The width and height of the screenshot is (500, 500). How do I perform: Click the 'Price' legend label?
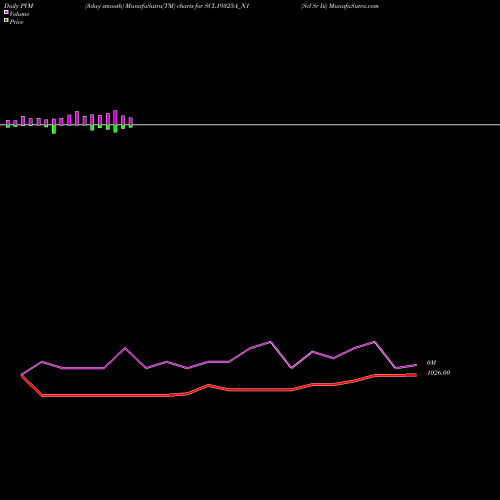(x=16, y=22)
